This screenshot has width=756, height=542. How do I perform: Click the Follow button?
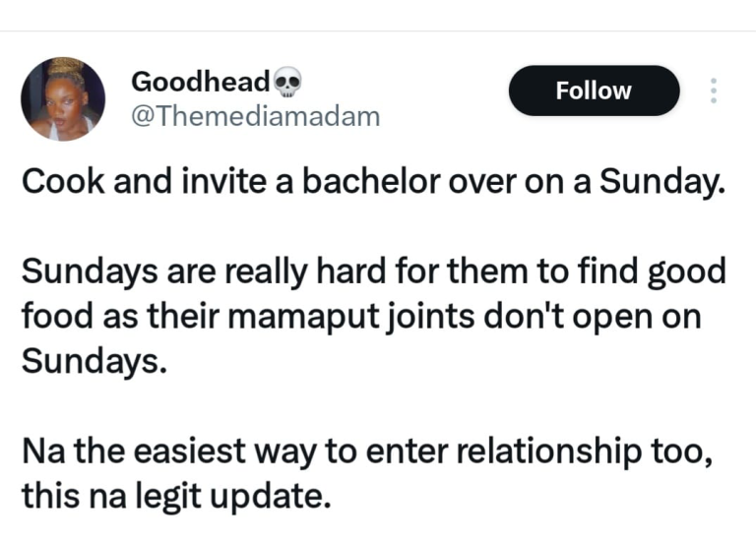click(594, 91)
